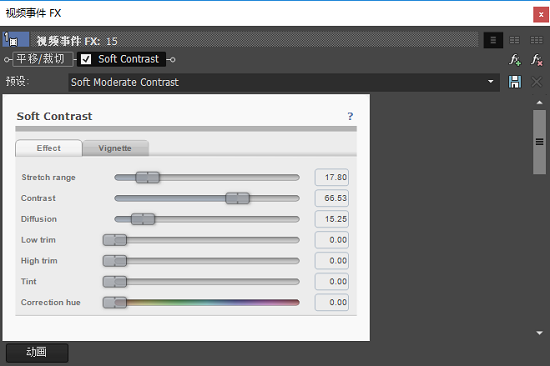This screenshot has width=550, height=366.
Task: Open the Soft Moderate Contrast preset list
Action: coord(284,82)
